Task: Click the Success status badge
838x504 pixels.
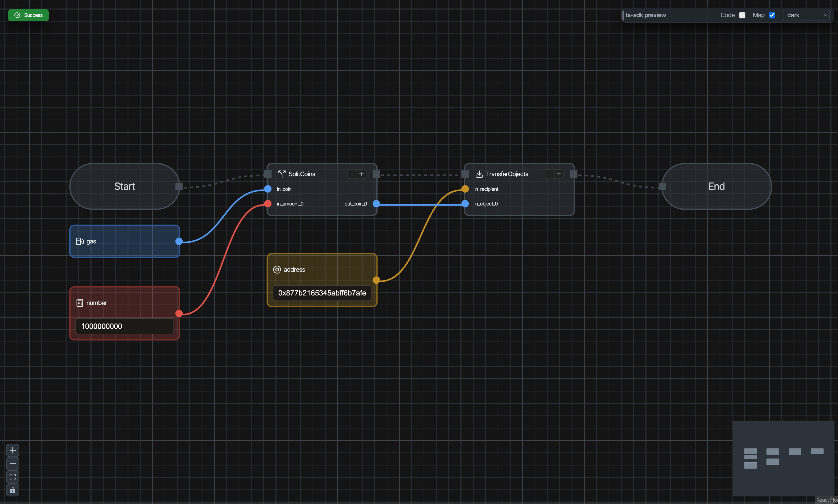Action: pyautogui.click(x=28, y=15)
